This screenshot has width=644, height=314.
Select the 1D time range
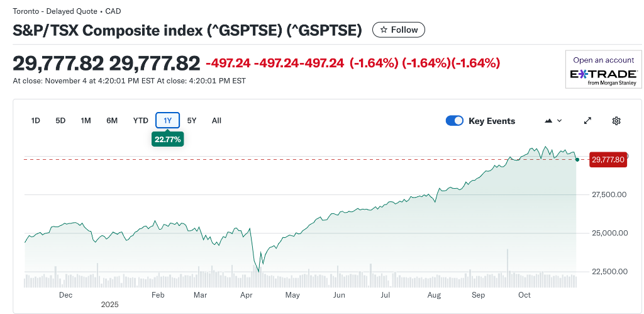[36, 121]
